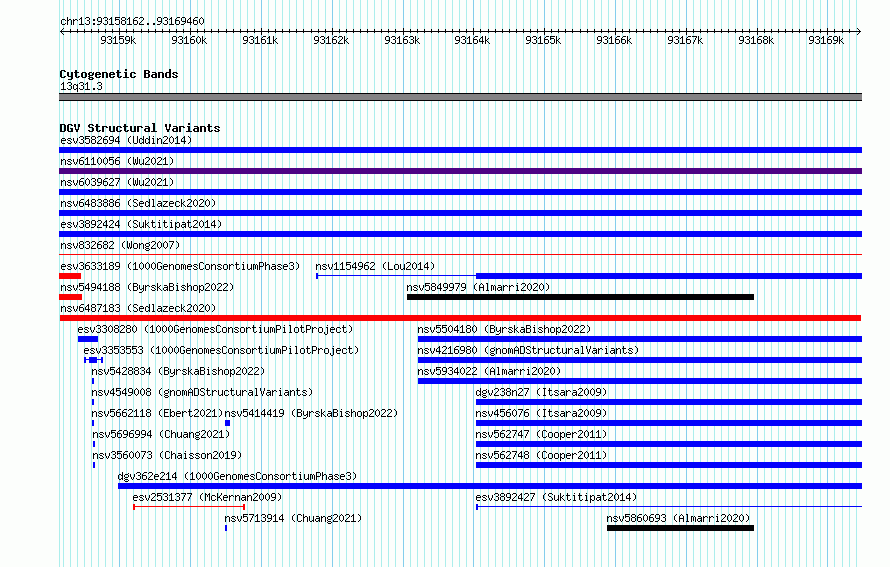Select the blue nsv5504180 variant bar
Viewport: 890px width, 567px height.
coord(640,339)
